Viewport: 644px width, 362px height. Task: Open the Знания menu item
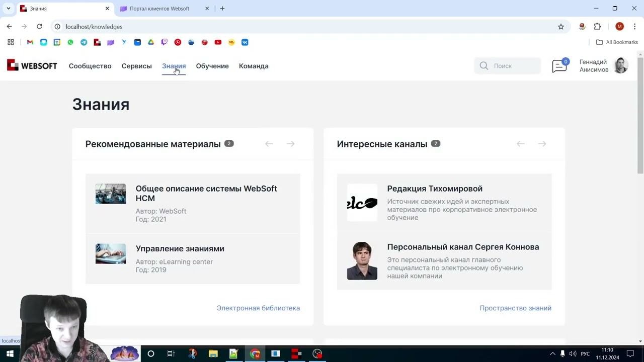(174, 66)
